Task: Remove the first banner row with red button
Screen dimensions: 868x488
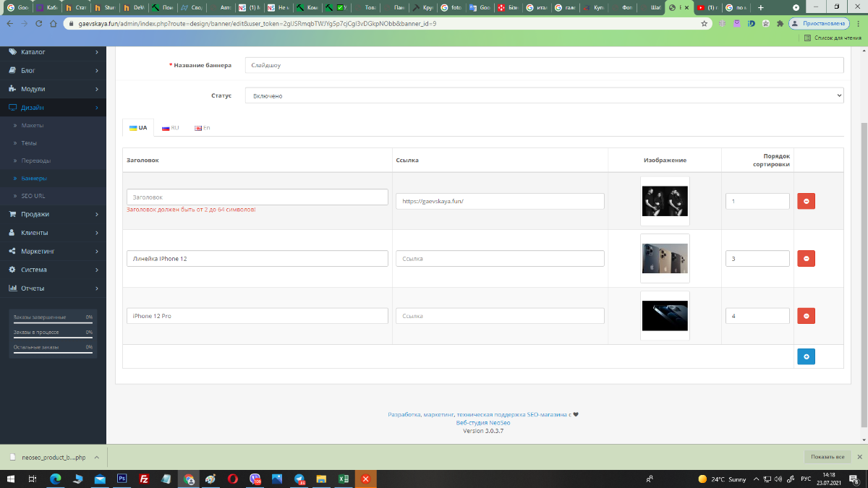Action: pyautogui.click(x=806, y=201)
